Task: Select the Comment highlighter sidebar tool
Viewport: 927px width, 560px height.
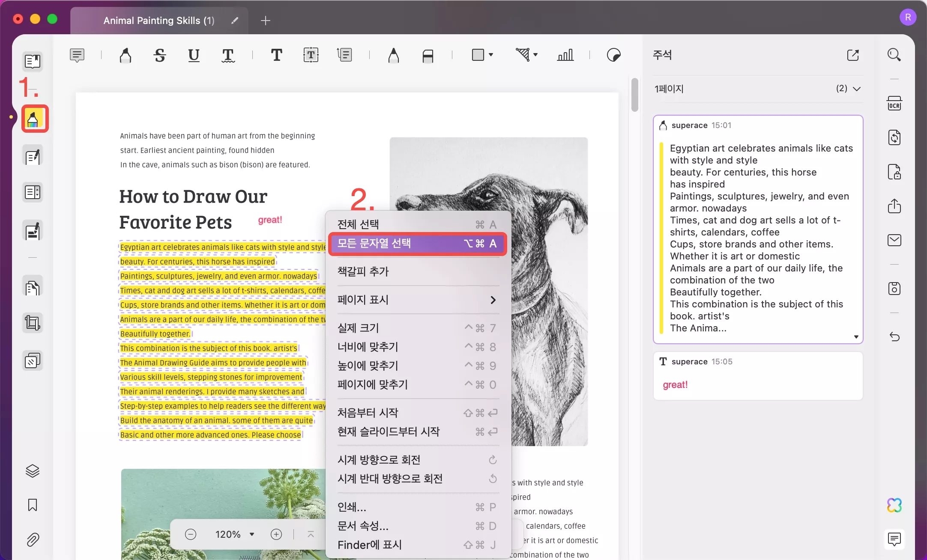Action: 35,119
